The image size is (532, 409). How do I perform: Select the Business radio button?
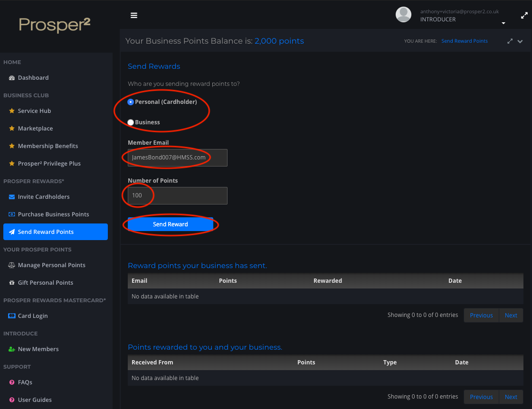pos(131,122)
